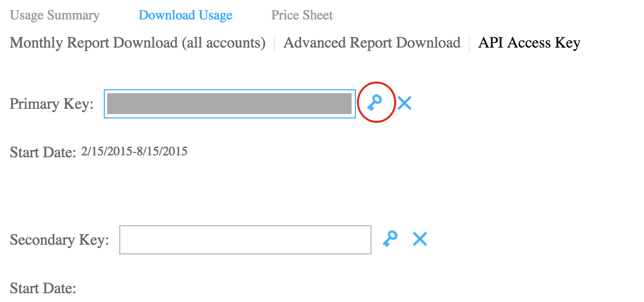The image size is (644, 302).
Task: Focus the Primary Key text field
Action: coord(230,103)
